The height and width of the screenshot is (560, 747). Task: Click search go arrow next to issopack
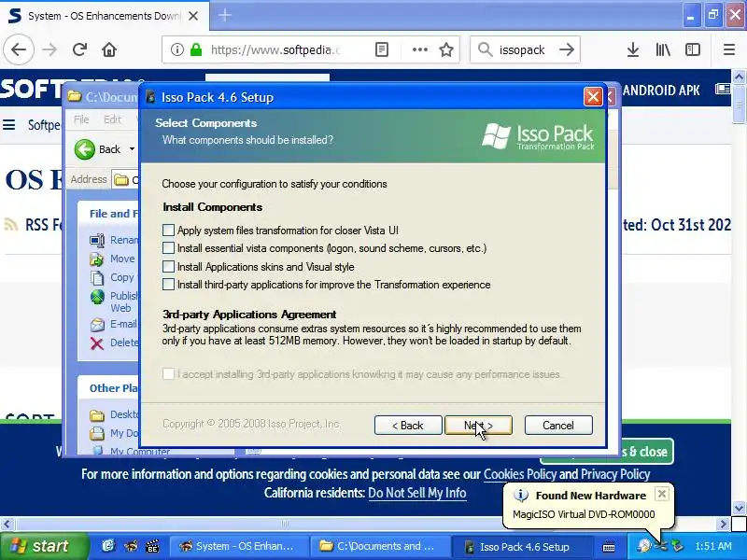pos(567,49)
